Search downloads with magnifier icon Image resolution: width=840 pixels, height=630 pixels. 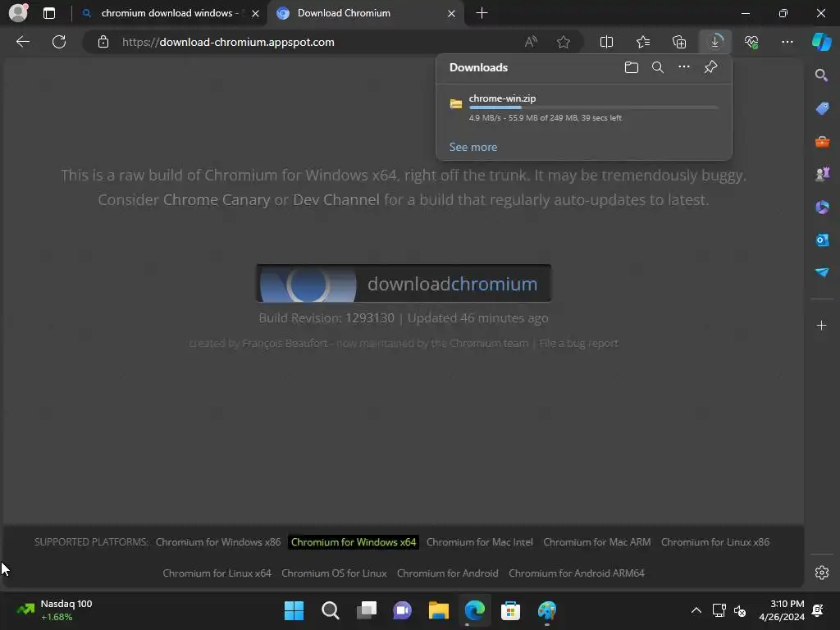658,67
